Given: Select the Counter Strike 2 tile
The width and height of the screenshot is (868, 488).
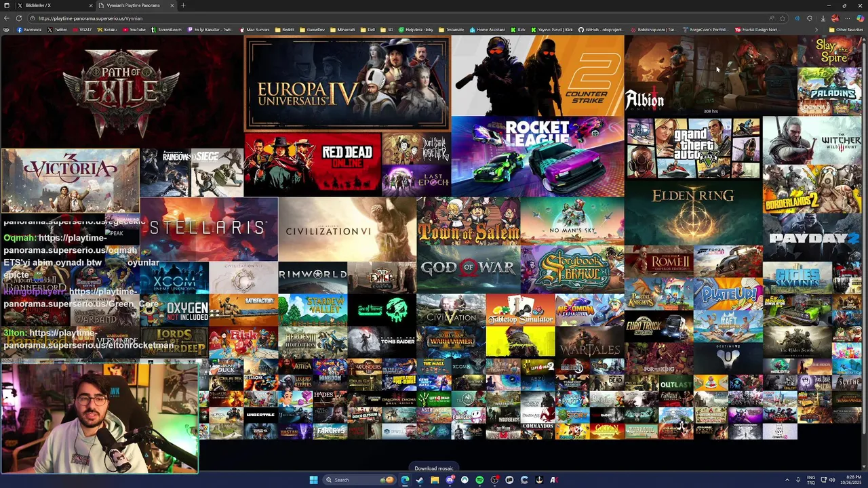Looking at the screenshot, I should 538,76.
